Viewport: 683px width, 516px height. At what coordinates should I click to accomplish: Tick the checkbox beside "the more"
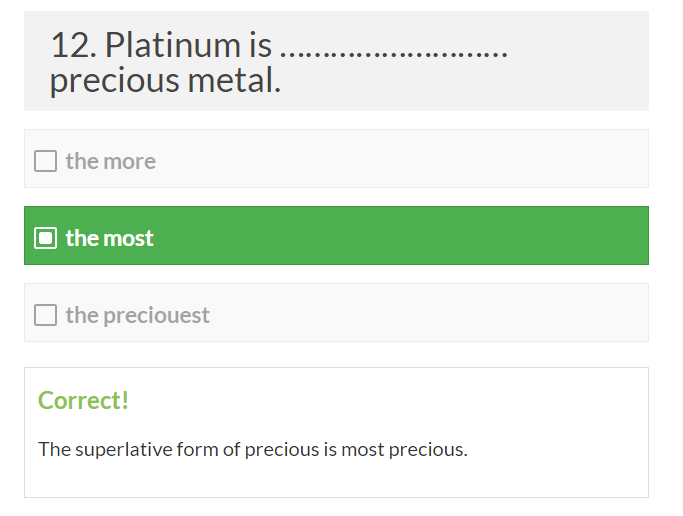[45, 161]
